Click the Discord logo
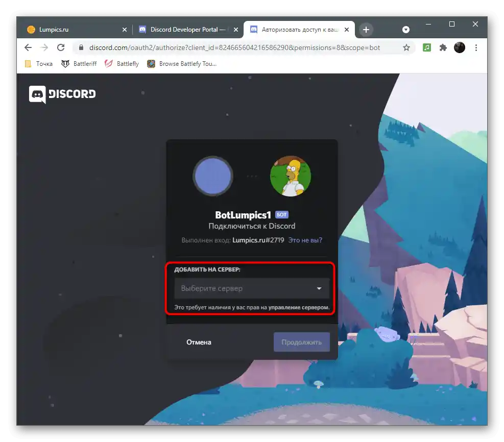504x442 pixels. point(62,94)
